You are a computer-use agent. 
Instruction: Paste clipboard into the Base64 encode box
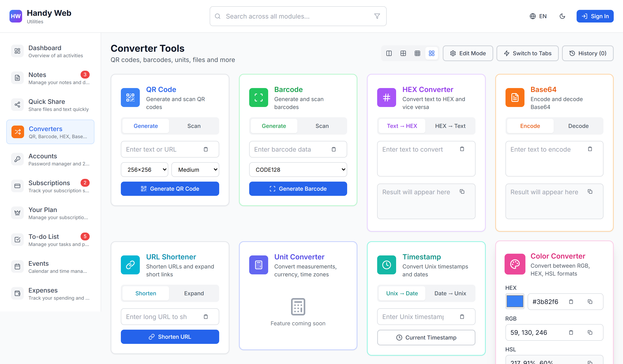[590, 149]
